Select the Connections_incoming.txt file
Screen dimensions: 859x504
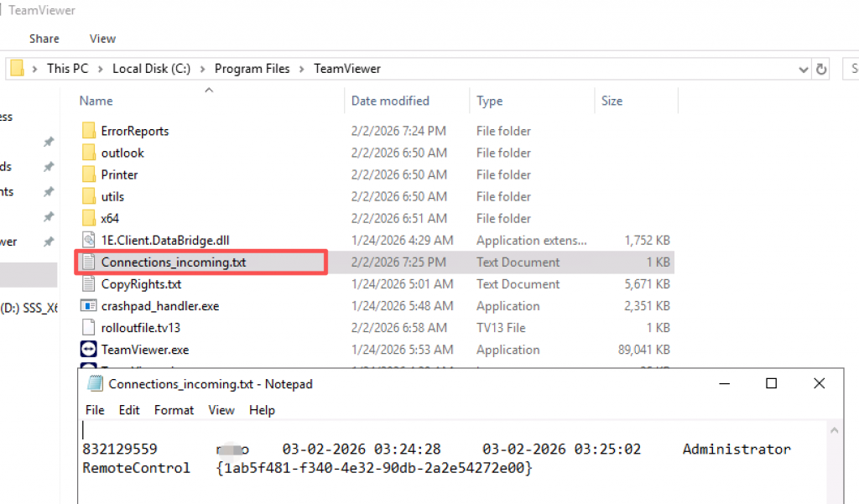[x=173, y=262]
